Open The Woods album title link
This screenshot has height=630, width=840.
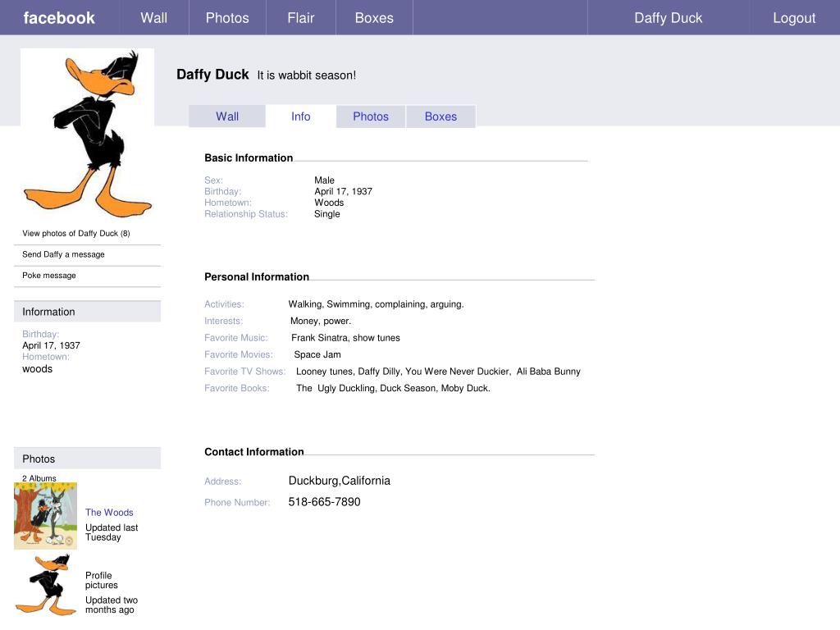pyautogui.click(x=109, y=512)
